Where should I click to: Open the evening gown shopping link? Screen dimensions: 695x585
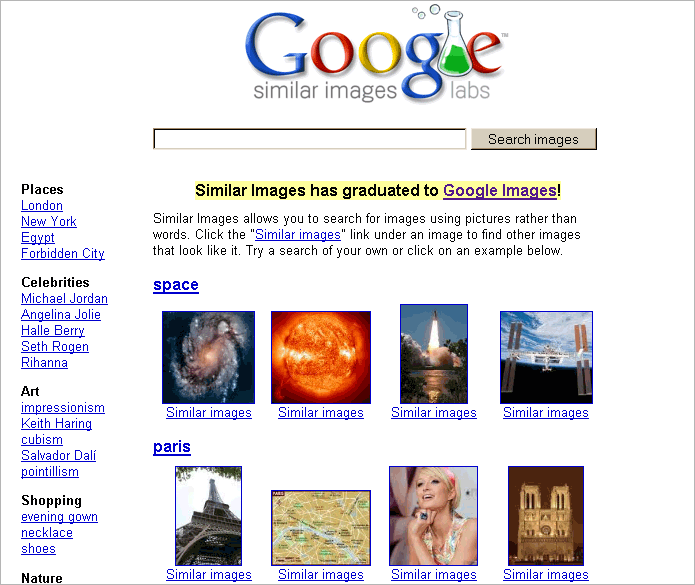59,517
